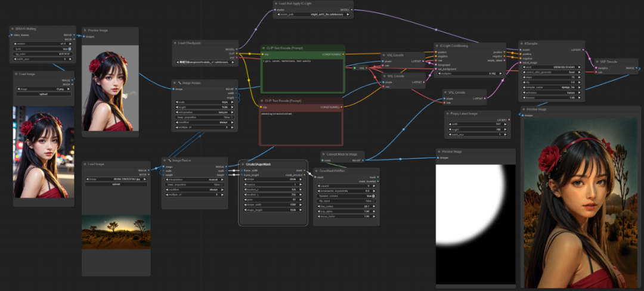Increase multiplier arrow in IC-Light Conditioning

502,73
